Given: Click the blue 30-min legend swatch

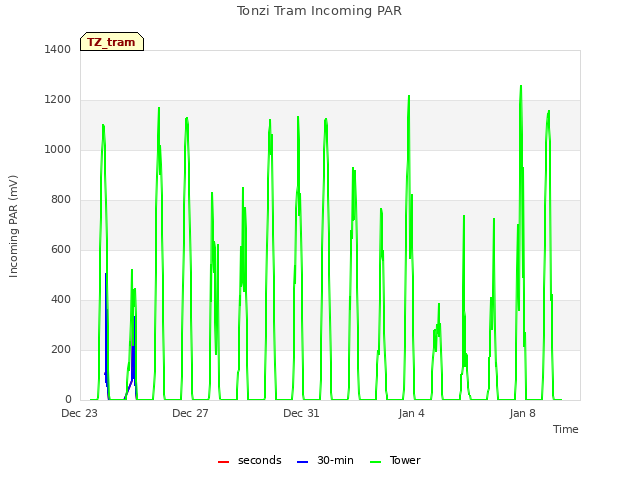Looking at the screenshot, I should pos(302,462).
